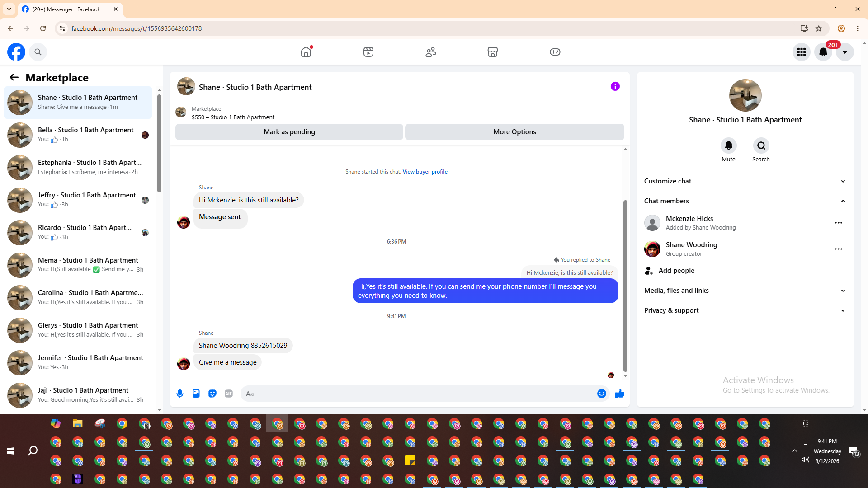The height and width of the screenshot is (488, 868).
Task: Mute this conversation using the bell button
Action: coord(729,145)
